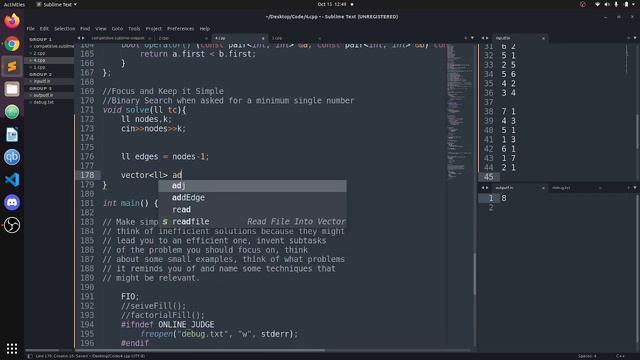Click the inputf.in tab
The width and height of the screenshot is (640, 360).
pos(503,38)
